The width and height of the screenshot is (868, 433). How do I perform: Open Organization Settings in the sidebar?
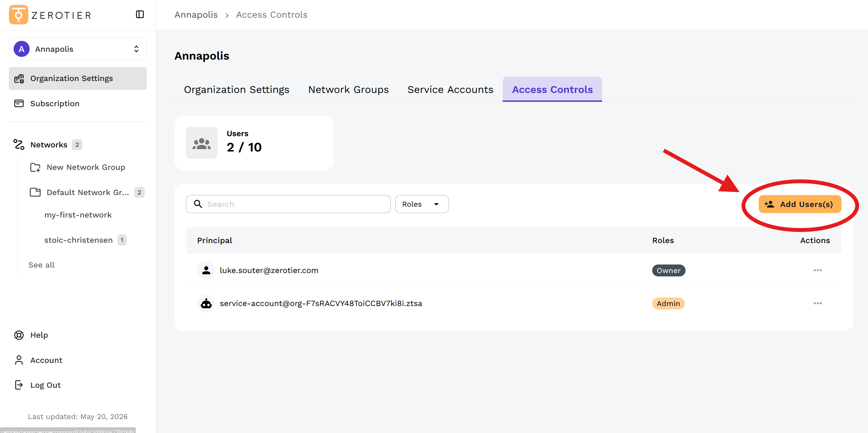point(78,78)
